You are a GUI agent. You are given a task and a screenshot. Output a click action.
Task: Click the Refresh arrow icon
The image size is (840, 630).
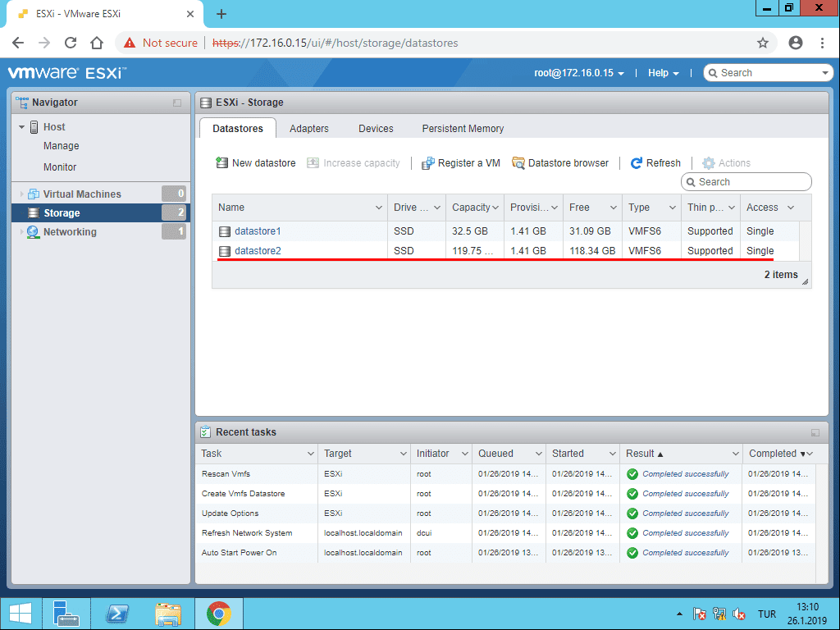pyautogui.click(x=636, y=163)
